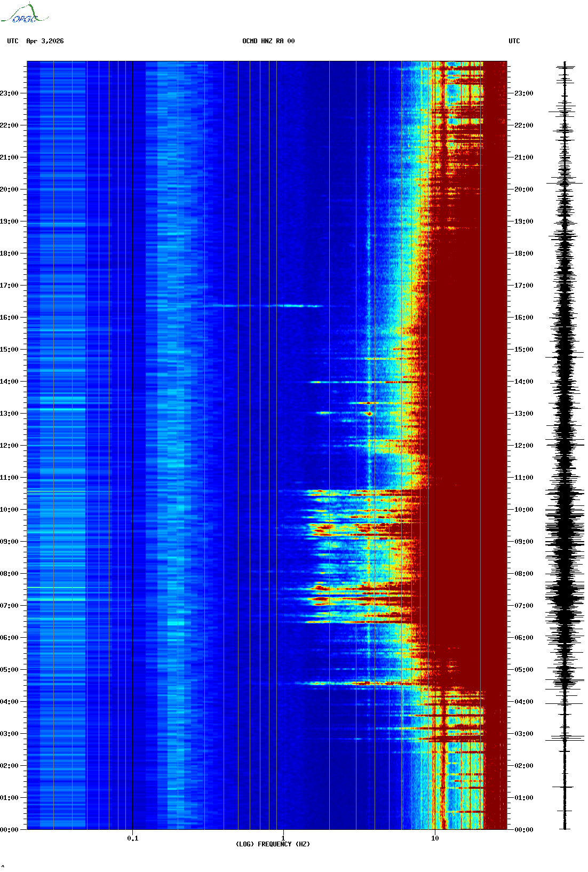Image resolution: width=588 pixels, height=872 pixels.
Task: Click the 12:00 label on the right time axis
Action: (523, 446)
